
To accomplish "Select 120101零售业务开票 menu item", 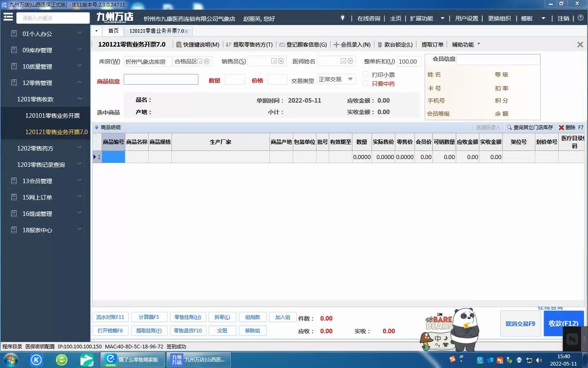I will click(x=53, y=116).
